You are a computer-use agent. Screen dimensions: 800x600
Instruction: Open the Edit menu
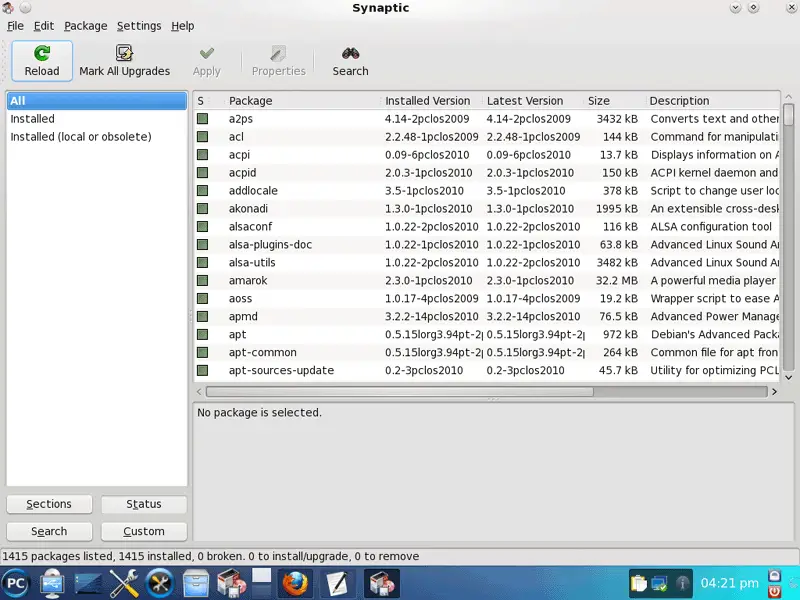(44, 26)
